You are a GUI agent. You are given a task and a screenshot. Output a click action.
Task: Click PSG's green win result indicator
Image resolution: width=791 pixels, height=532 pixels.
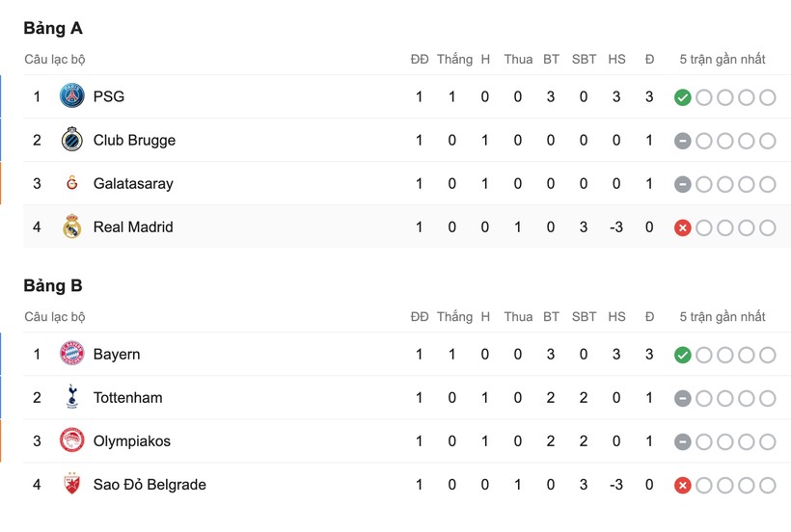pyautogui.click(x=682, y=97)
